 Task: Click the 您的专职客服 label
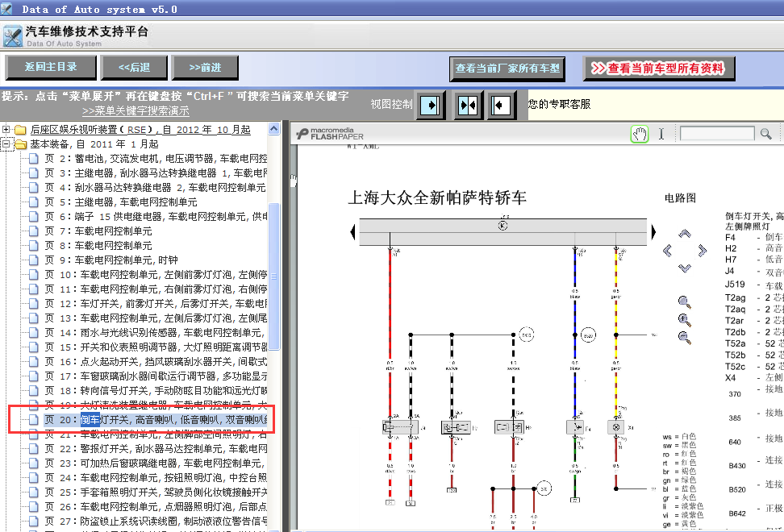pyautogui.click(x=560, y=104)
